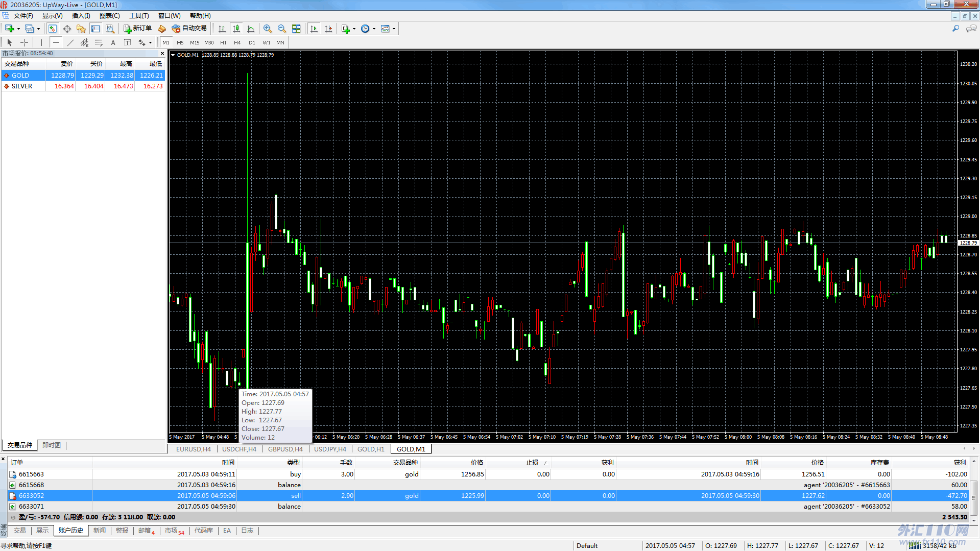Open the arrows objects tool
Image resolution: width=980 pixels, height=551 pixels.
pyautogui.click(x=142, y=42)
